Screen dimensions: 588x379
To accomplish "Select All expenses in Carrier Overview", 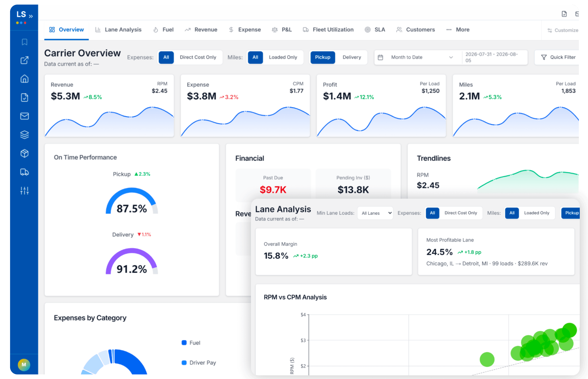I will tap(166, 57).
